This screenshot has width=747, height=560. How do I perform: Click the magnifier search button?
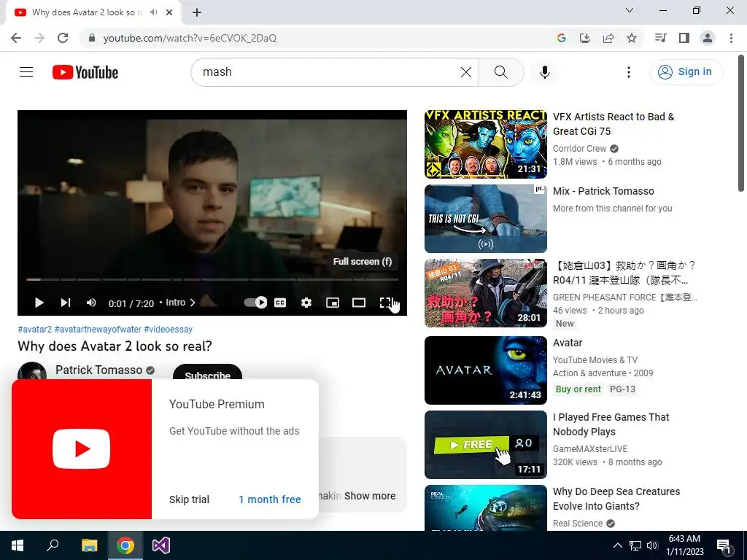coord(500,72)
